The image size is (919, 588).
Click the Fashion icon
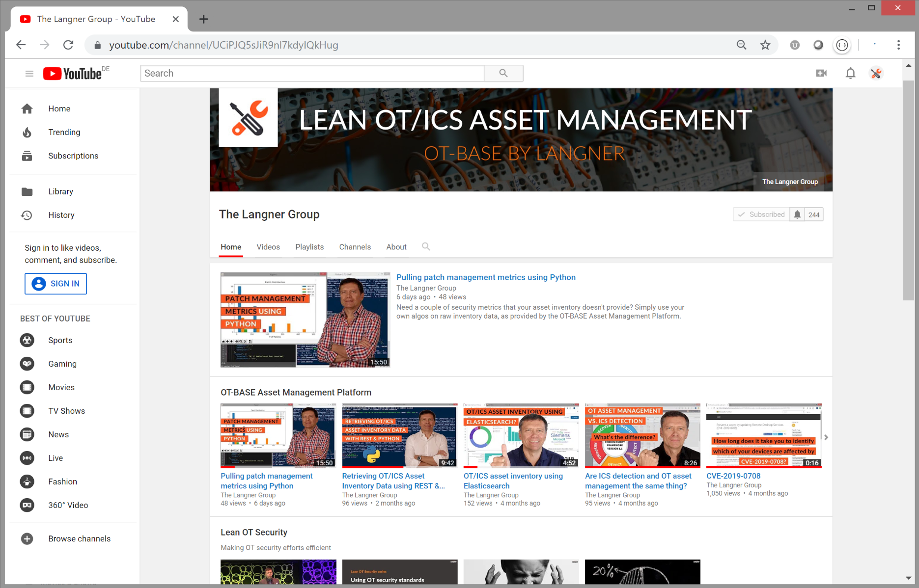click(27, 481)
